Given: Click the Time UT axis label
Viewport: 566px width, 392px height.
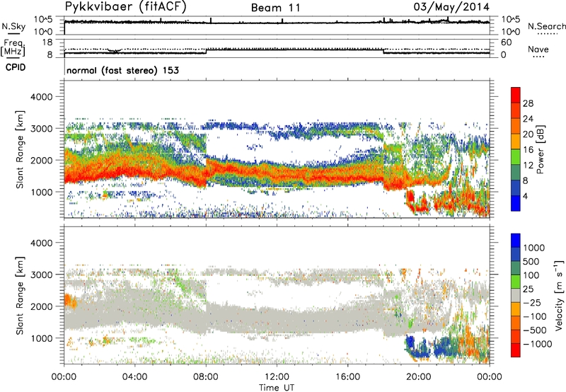Looking at the screenshot, I should tap(277, 388).
